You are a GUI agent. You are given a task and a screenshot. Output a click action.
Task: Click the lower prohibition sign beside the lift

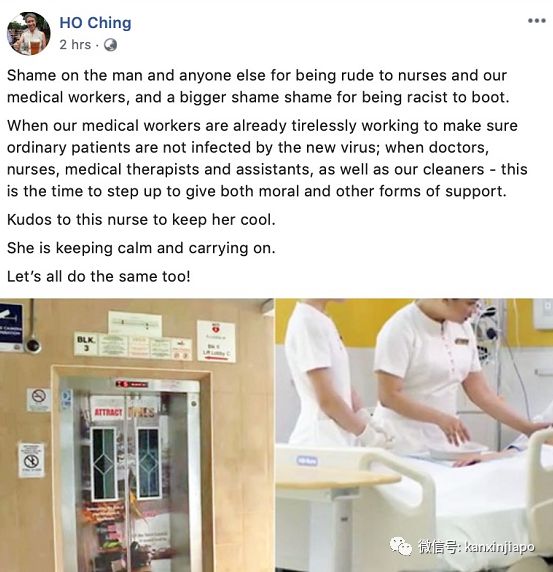[x=31, y=460]
